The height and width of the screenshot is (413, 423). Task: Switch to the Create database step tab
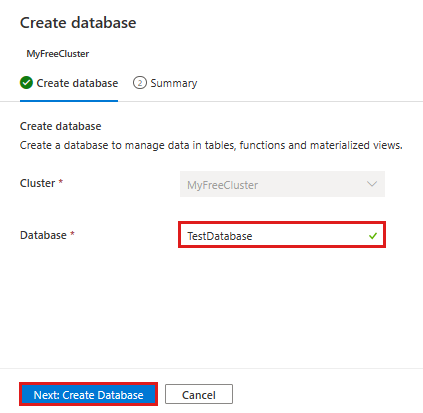(x=69, y=83)
